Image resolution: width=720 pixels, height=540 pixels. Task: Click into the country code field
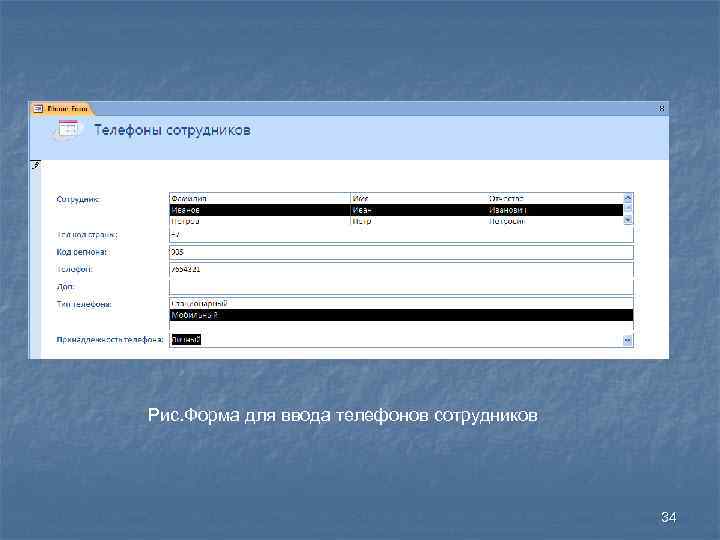pyautogui.click(x=401, y=235)
